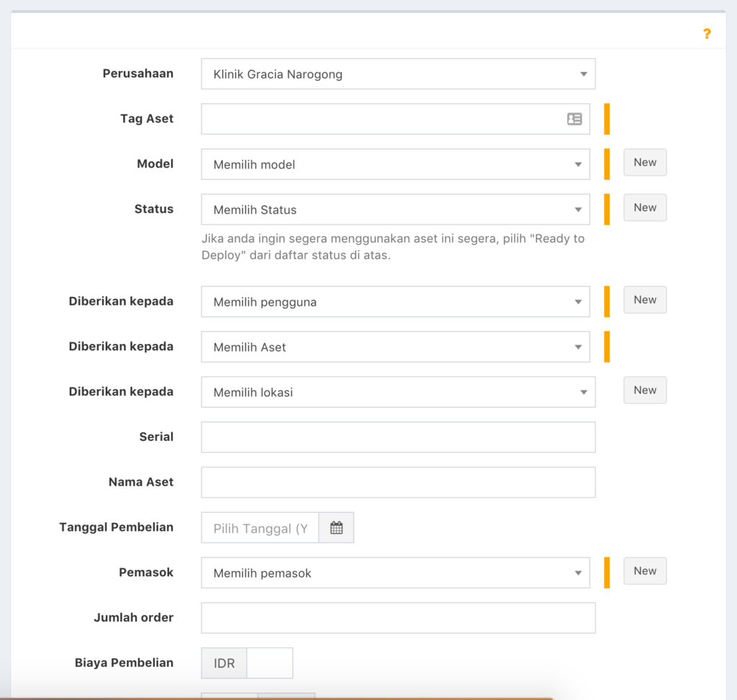Create new user with New button
737x700 pixels.
(x=645, y=300)
